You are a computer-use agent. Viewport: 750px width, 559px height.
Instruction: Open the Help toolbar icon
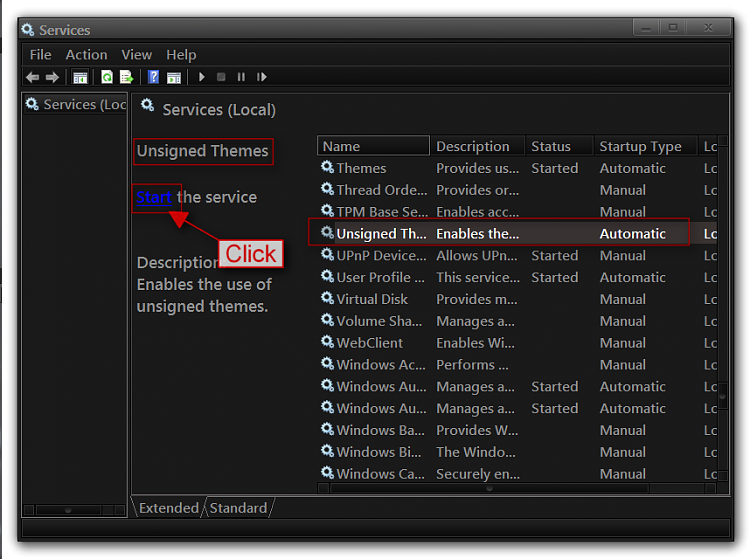(x=153, y=77)
